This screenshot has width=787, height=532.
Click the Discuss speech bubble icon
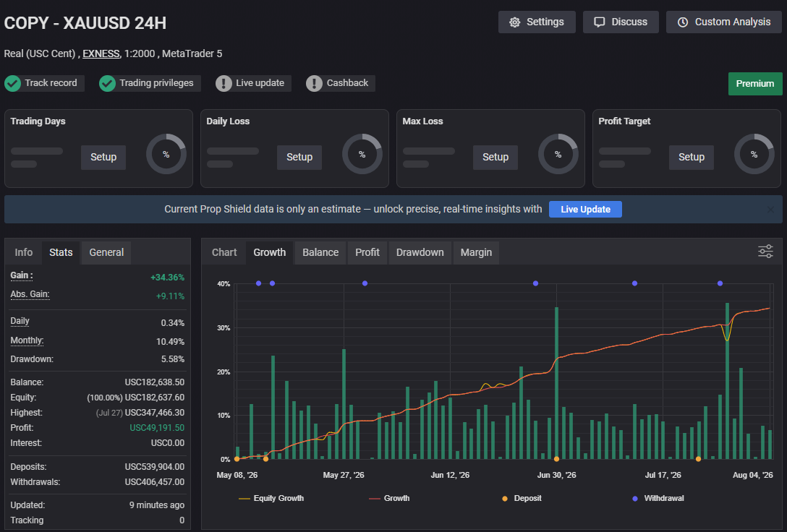(599, 22)
